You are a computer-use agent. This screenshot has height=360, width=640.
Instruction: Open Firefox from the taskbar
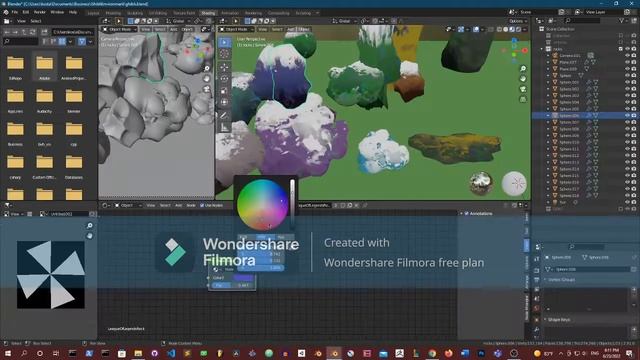tap(449, 353)
